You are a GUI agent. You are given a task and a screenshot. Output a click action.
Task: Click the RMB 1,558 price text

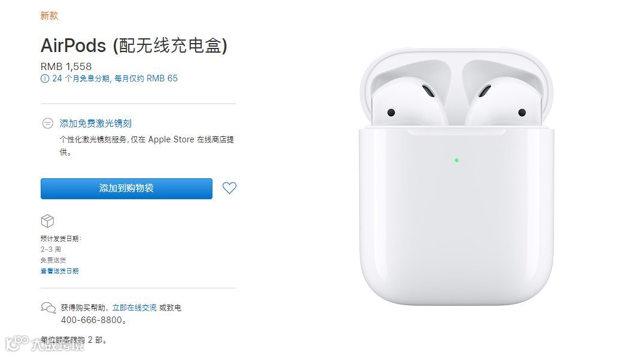click(66, 66)
